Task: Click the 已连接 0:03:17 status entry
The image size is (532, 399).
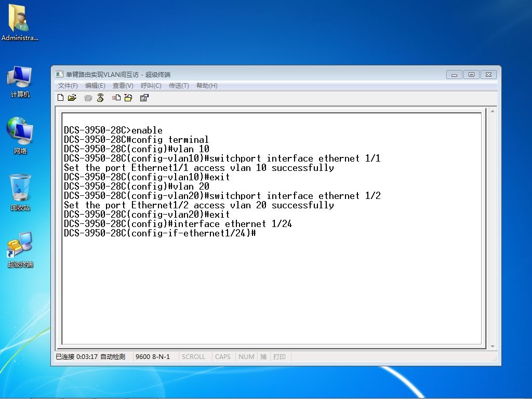Action: (77, 356)
